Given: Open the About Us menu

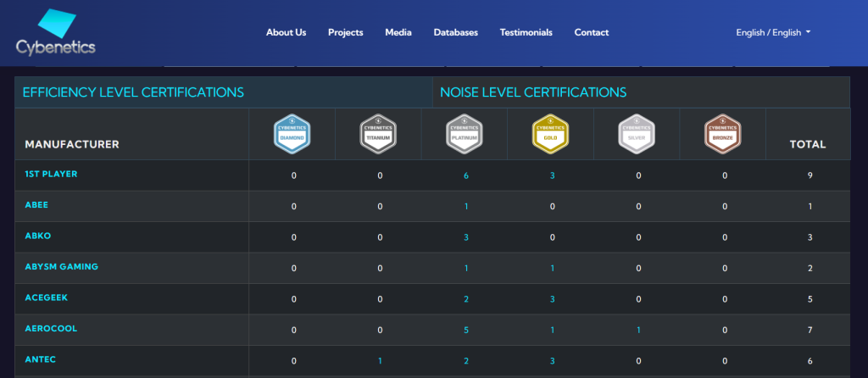Looking at the screenshot, I should click(287, 33).
